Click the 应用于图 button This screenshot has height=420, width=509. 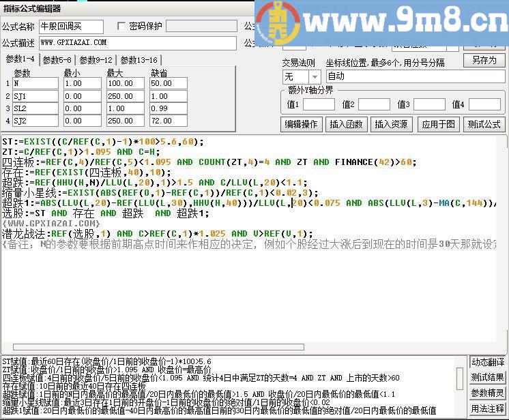(x=438, y=124)
